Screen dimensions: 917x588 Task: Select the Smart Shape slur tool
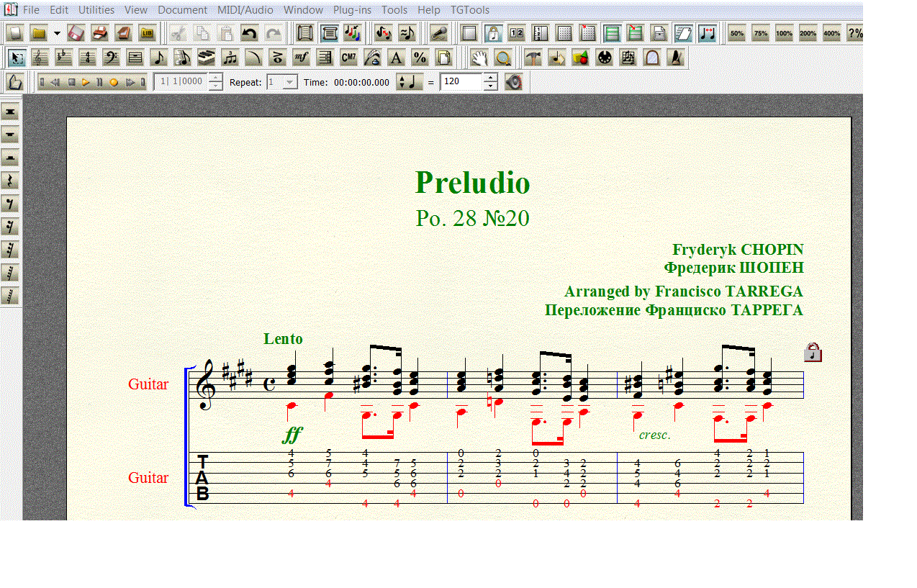(254, 58)
